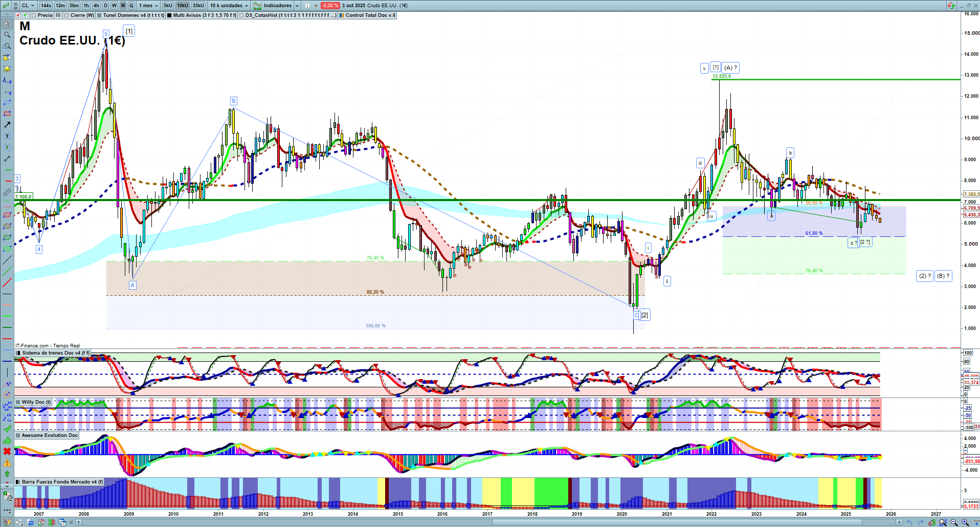Open the CL symbol dropdown
The width and height of the screenshot is (980, 527).
click(x=28, y=6)
